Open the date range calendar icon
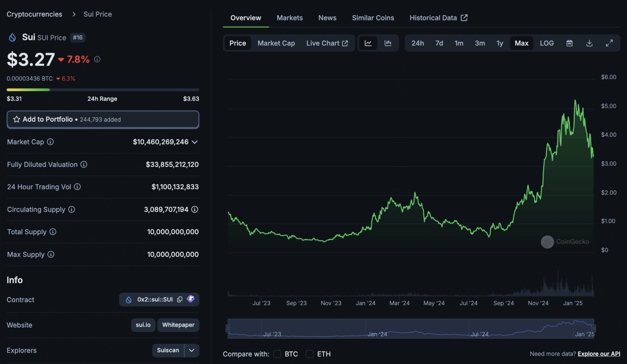The width and height of the screenshot is (627, 364). [569, 43]
